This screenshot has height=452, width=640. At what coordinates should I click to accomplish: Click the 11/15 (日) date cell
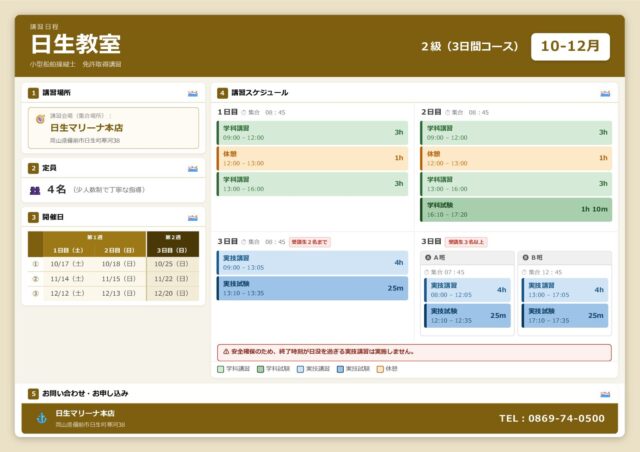119,279
